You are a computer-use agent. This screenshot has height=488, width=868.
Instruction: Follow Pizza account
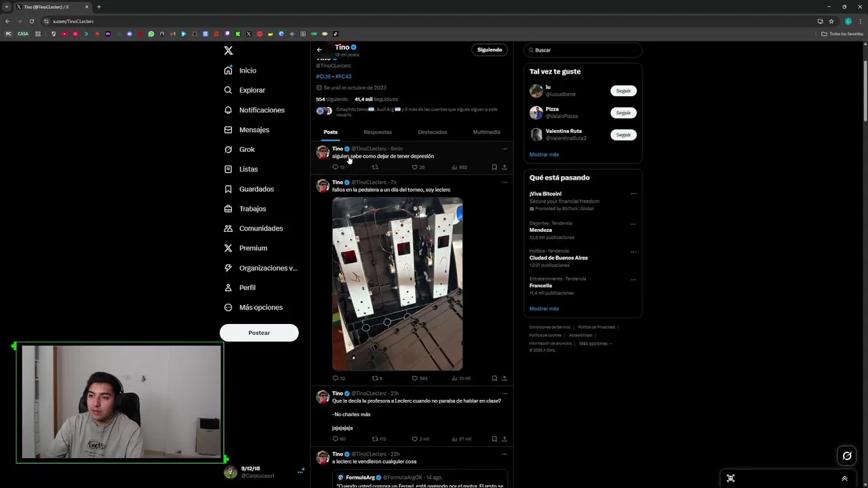click(623, 113)
